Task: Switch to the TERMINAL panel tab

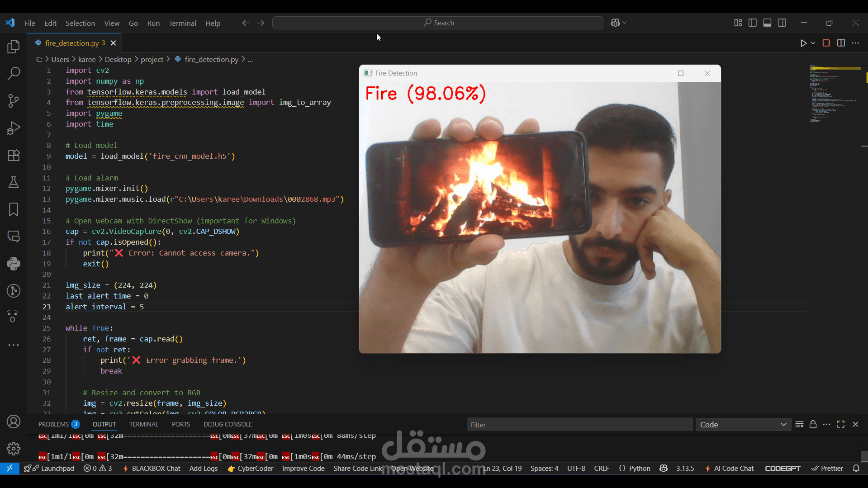Action: pyautogui.click(x=144, y=424)
